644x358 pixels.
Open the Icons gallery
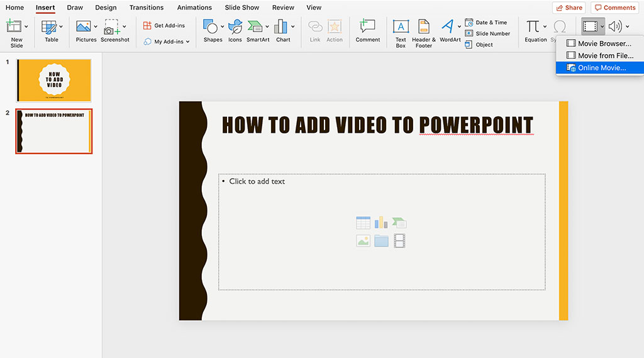pos(235,31)
